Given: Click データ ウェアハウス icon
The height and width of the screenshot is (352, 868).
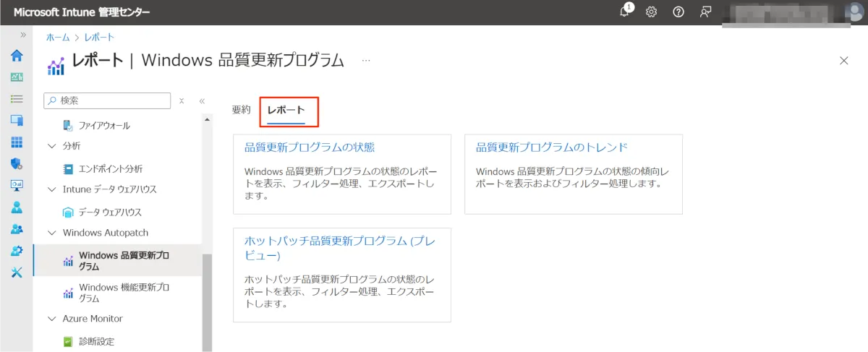Looking at the screenshot, I should 68,213.
